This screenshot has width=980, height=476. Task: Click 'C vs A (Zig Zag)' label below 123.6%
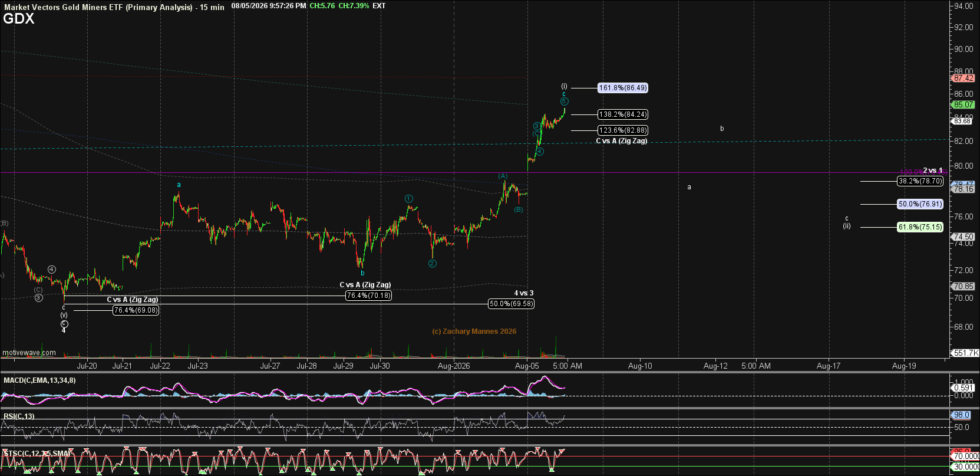pyautogui.click(x=622, y=141)
